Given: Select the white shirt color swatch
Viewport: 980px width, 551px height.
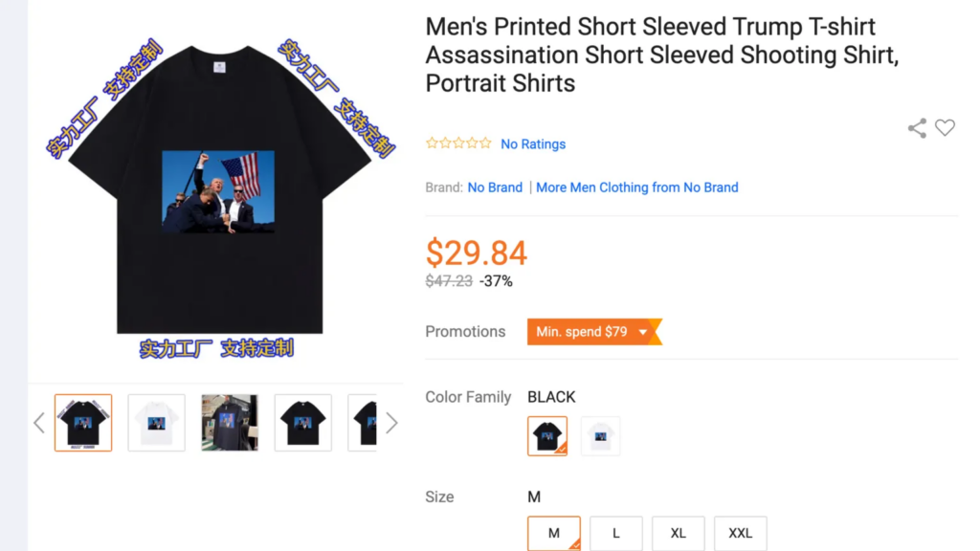Looking at the screenshot, I should point(600,436).
